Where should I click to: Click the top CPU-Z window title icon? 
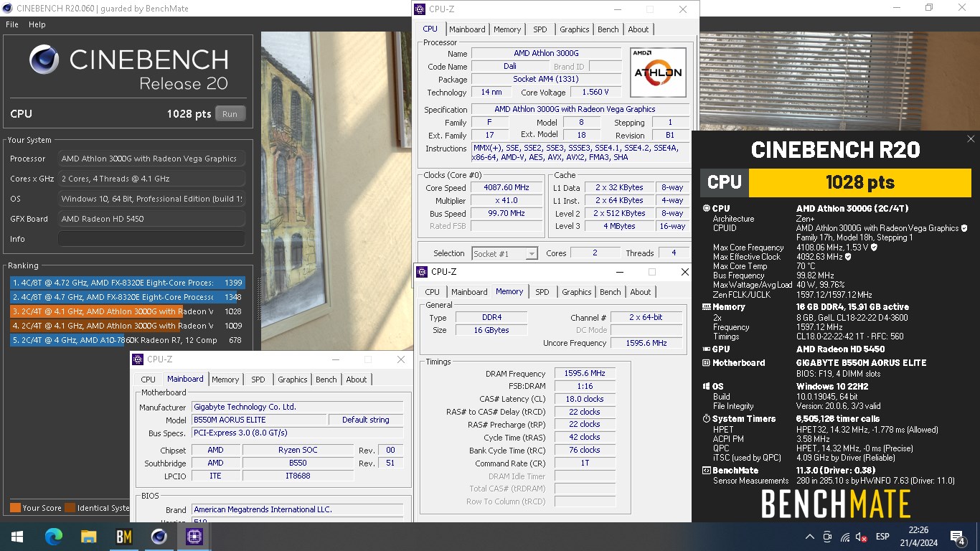pos(421,9)
